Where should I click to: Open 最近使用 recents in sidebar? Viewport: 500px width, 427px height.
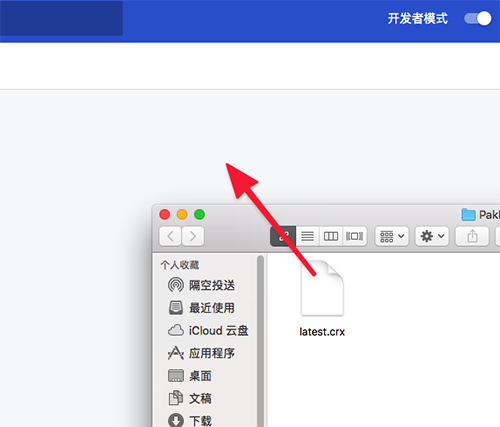point(201,308)
